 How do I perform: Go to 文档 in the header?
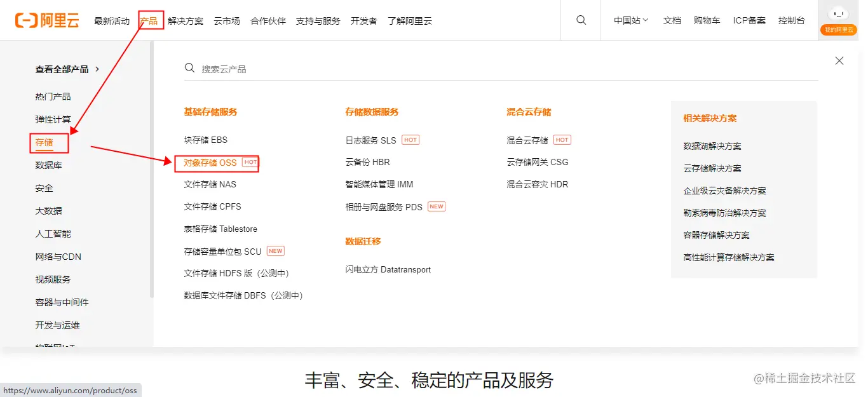[672, 20]
